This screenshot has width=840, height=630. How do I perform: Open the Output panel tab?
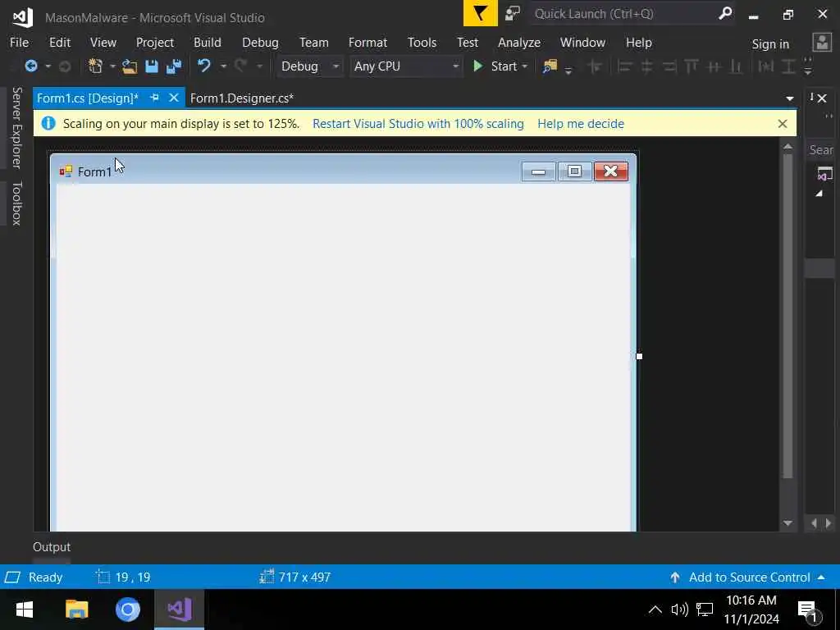(52, 547)
